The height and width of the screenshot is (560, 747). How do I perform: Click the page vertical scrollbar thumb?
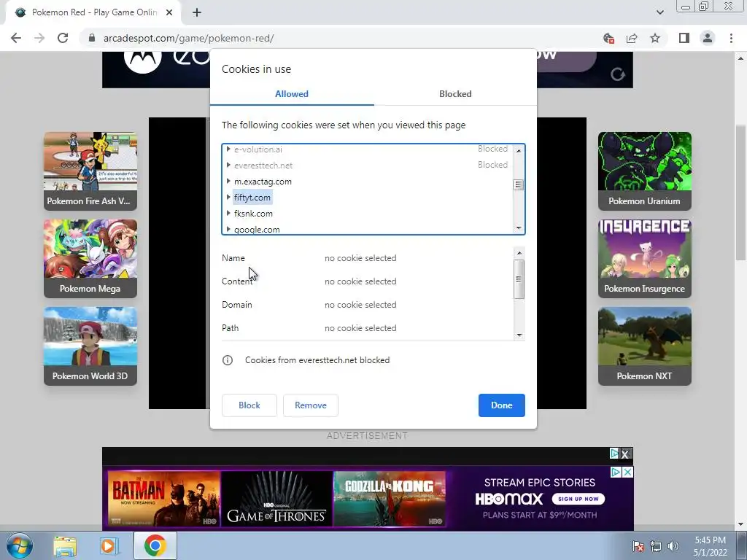(x=740, y=192)
